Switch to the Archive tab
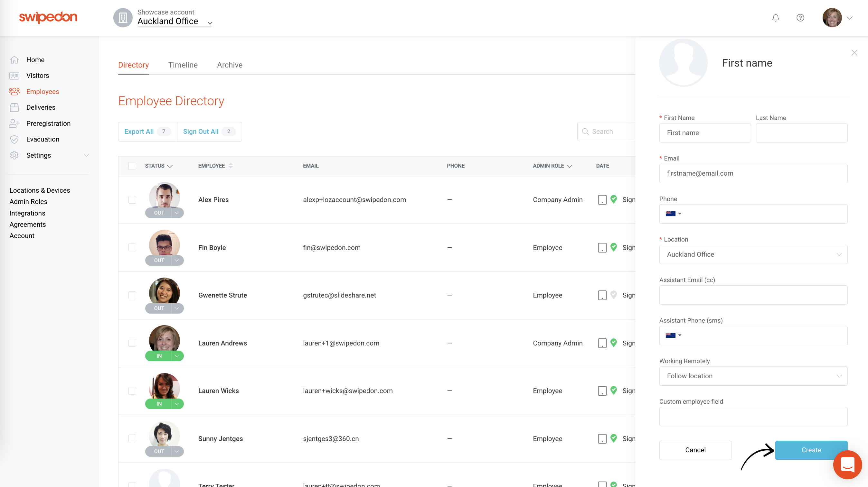 tap(230, 65)
